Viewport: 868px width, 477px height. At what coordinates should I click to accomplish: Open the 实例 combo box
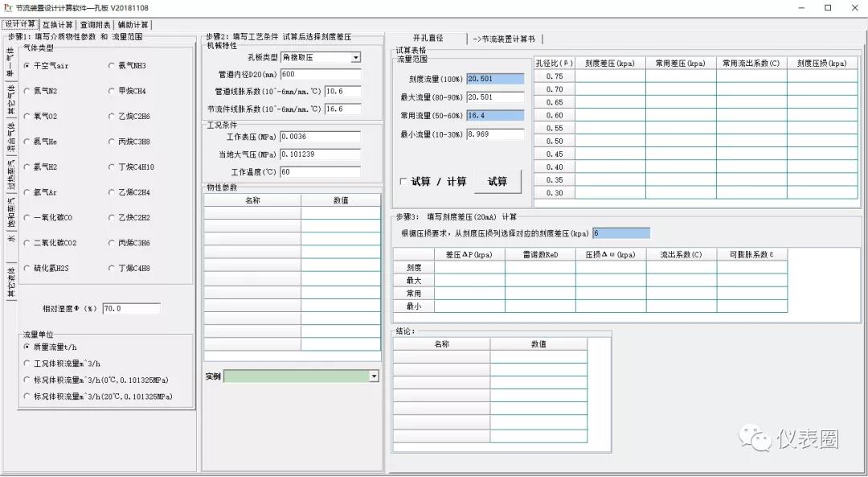click(373, 376)
